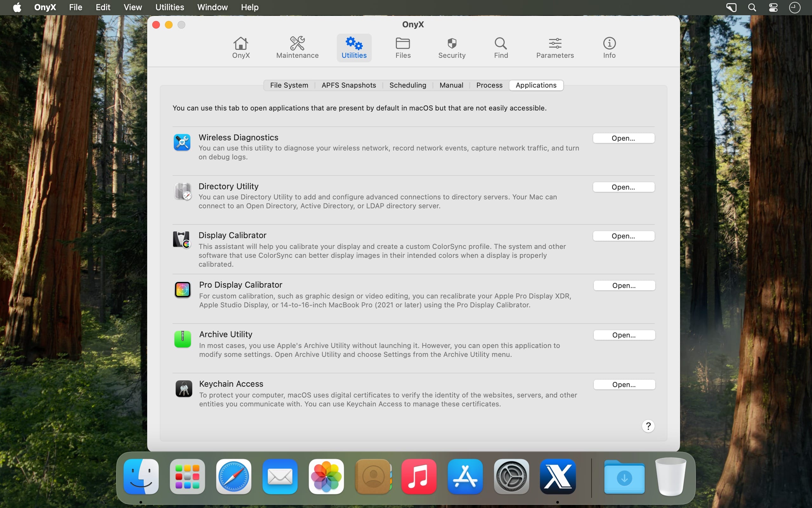Switch to the APFS Snapshots tab
812x508 pixels.
349,85
